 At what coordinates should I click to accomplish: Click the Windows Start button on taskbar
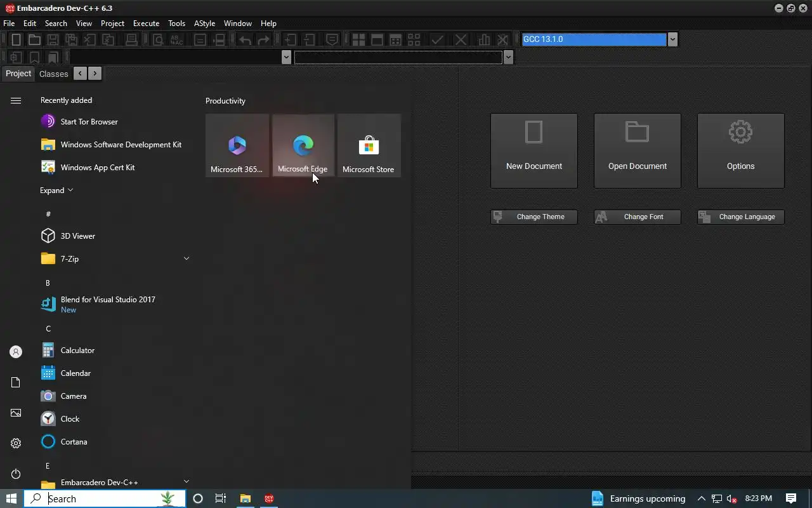click(11, 498)
